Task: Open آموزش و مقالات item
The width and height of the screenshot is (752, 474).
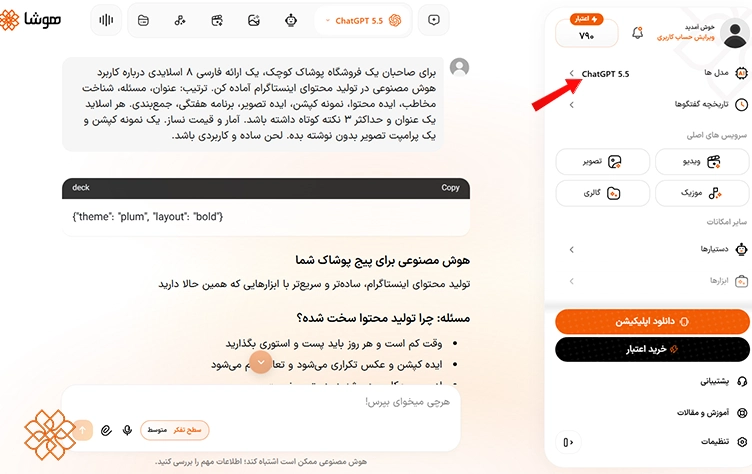Action: (x=712, y=413)
